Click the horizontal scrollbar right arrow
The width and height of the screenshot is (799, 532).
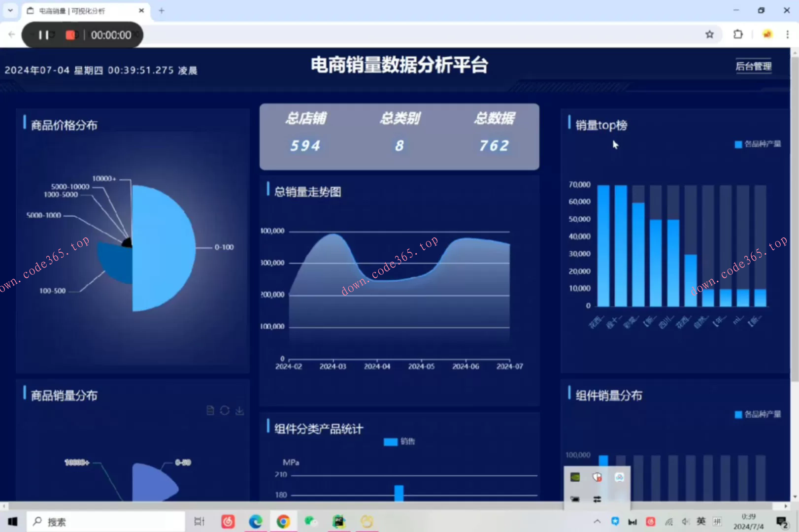(x=786, y=506)
